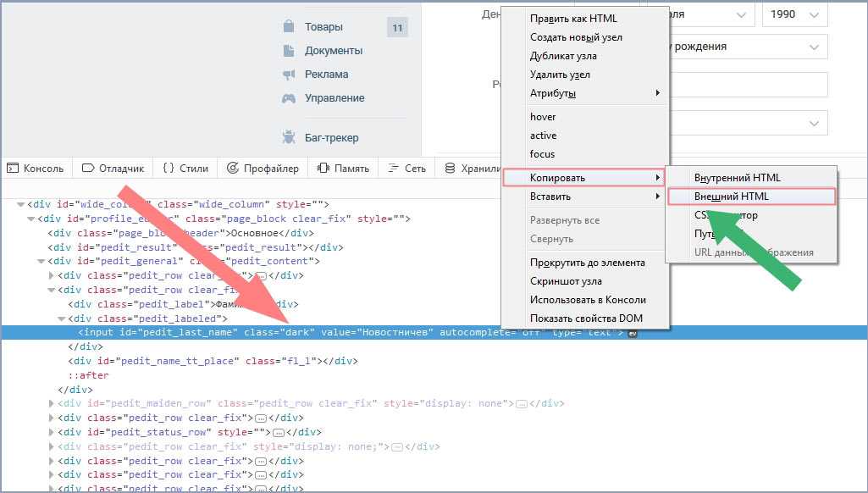Click the Документы document icon
868x493 pixels.
pos(289,51)
